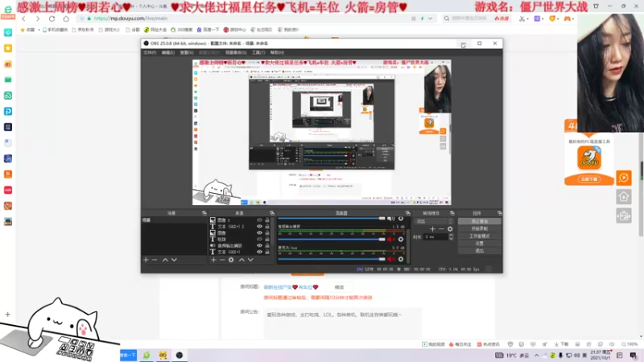Open settings gear of bottom mixer channel
This screenshot has width=644, height=362.
tap(401, 259)
